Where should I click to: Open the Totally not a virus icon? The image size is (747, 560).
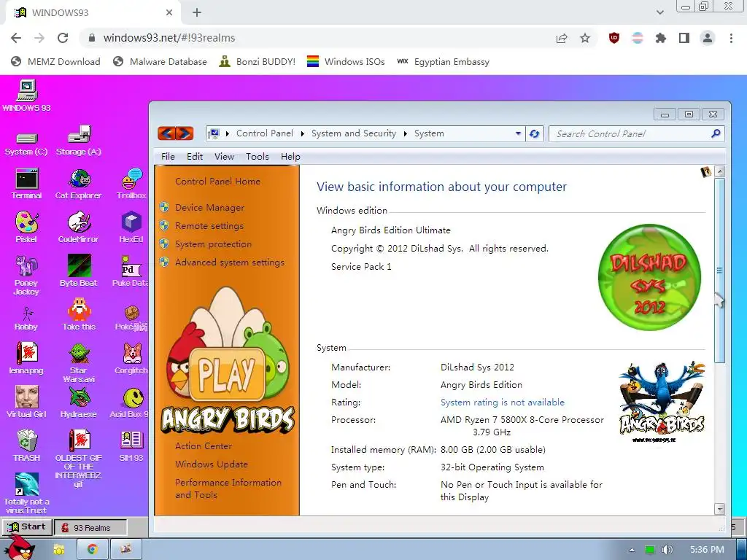[26, 494]
